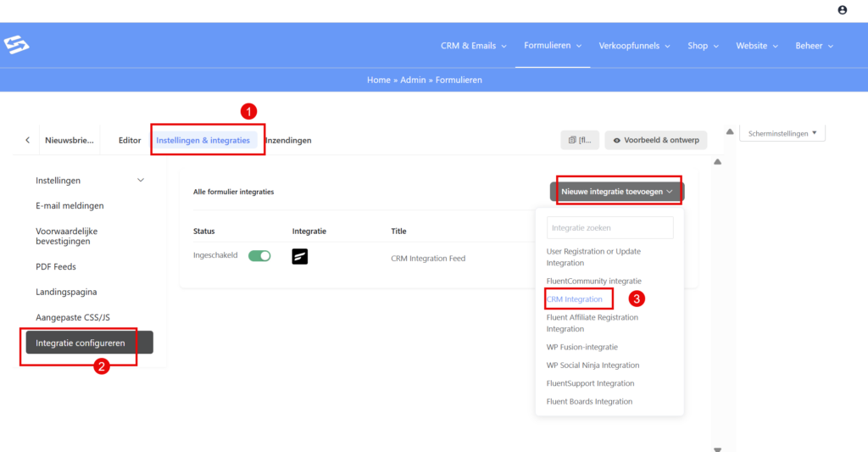Click the site logo in the blue header
The image size is (868, 452).
pyautogui.click(x=16, y=44)
